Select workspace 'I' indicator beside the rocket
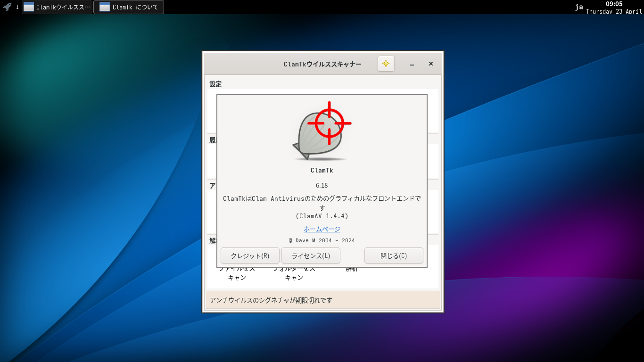 click(x=17, y=7)
